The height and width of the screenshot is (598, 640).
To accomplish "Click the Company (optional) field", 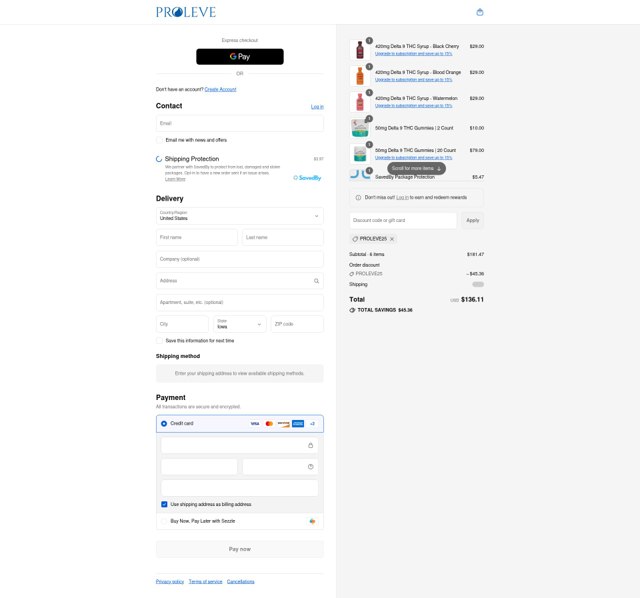I will tap(240, 259).
